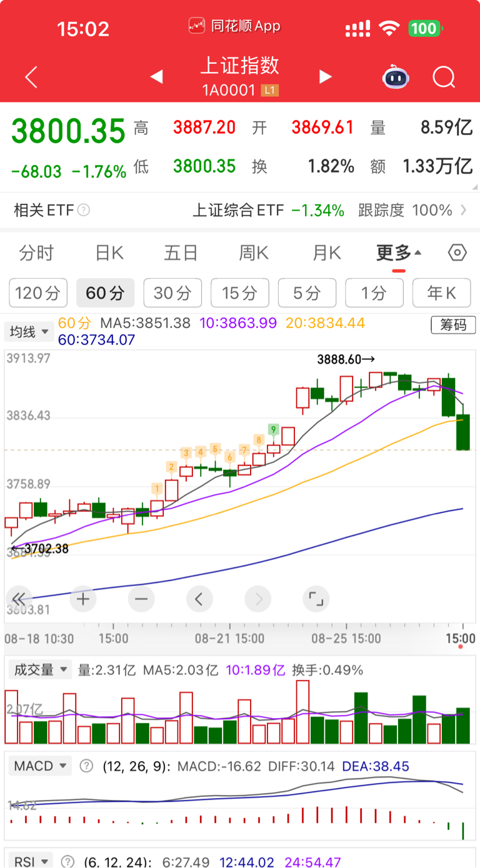Choose the 1分 period
This screenshot has height=868, width=480.
click(x=374, y=292)
